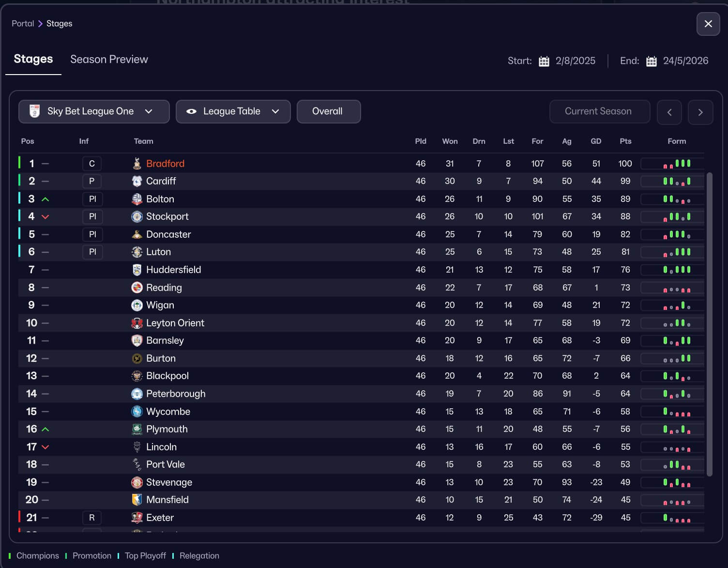Image resolution: width=728 pixels, height=568 pixels.
Task: Select the Stages tab
Action: [x=33, y=59]
